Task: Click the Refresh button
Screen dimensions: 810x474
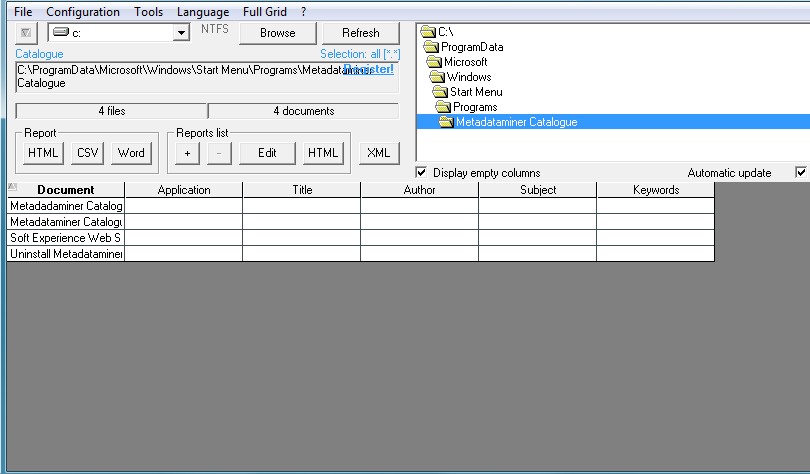Action: point(361,33)
